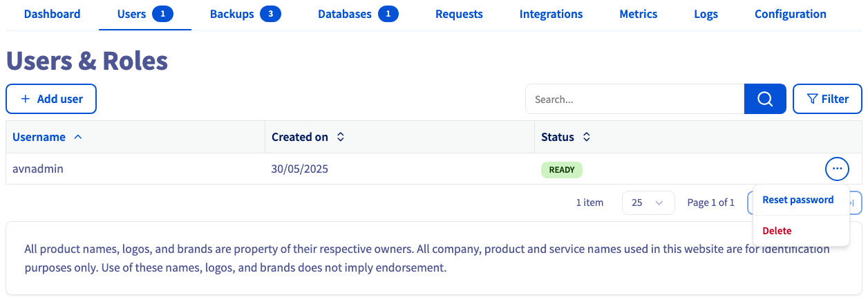The width and height of the screenshot is (868, 302).
Task: Select the Users tab
Action: click(x=145, y=14)
